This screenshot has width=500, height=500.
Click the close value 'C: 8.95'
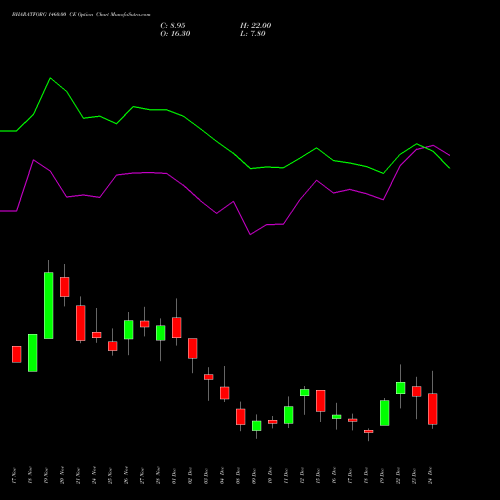coord(173,26)
